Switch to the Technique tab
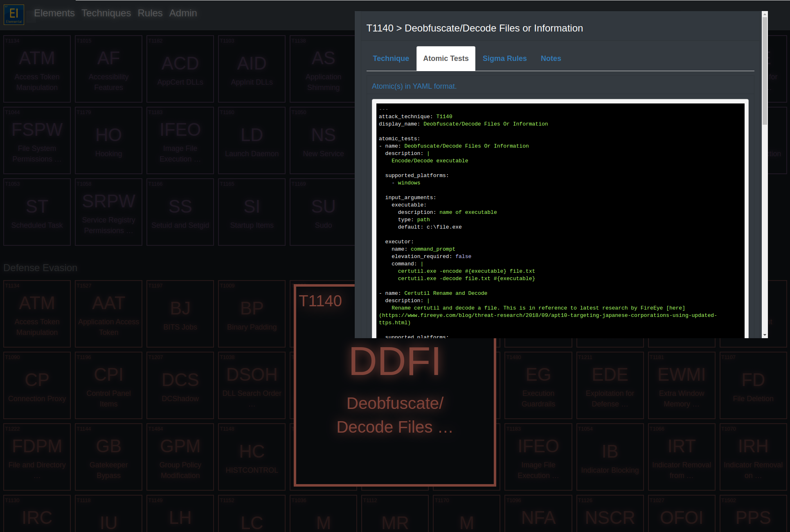The height and width of the screenshot is (532, 790). tap(391, 58)
